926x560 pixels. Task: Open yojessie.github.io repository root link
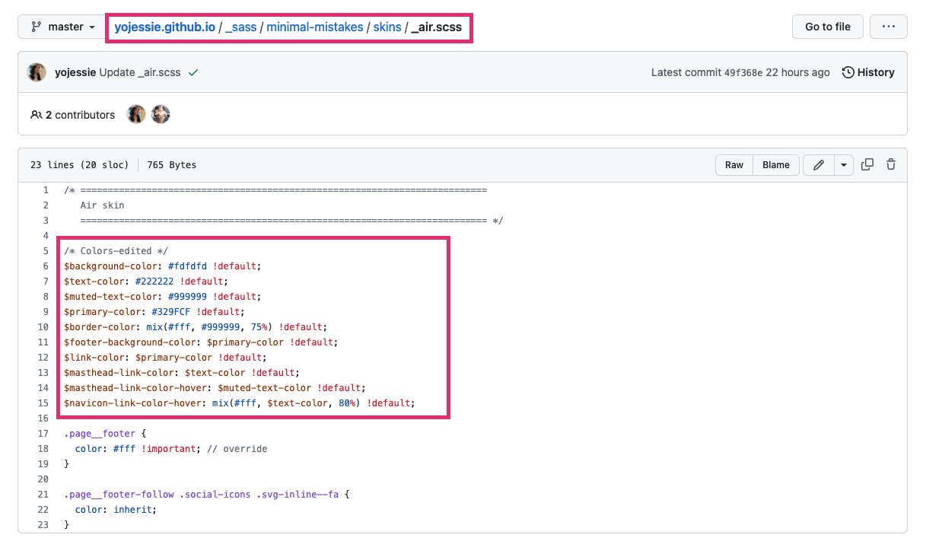pyautogui.click(x=164, y=27)
